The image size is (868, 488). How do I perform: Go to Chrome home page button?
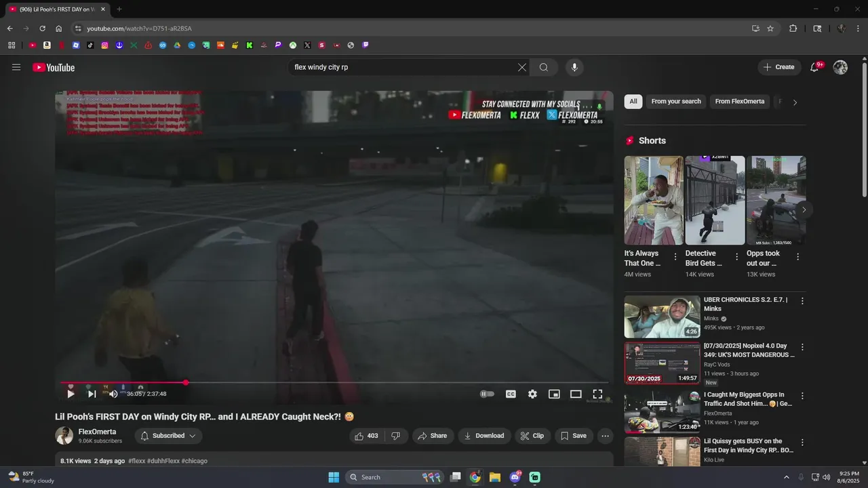click(58, 28)
